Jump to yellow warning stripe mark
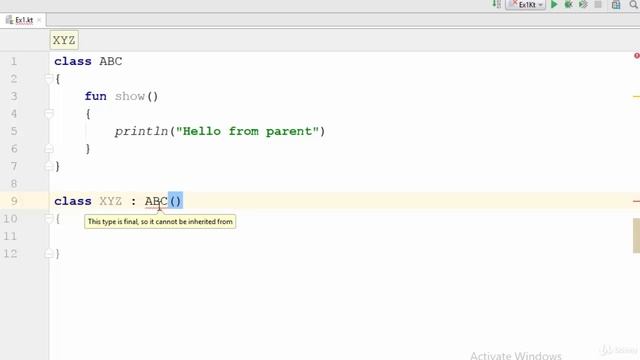 (x=636, y=97)
